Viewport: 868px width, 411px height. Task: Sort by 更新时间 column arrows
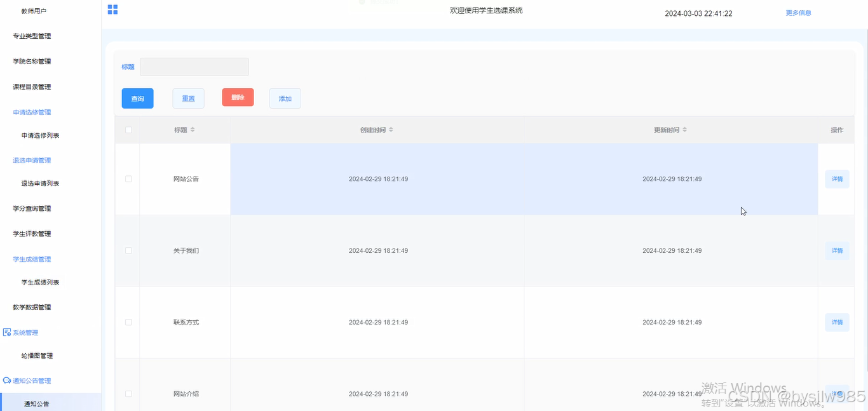[685, 130]
